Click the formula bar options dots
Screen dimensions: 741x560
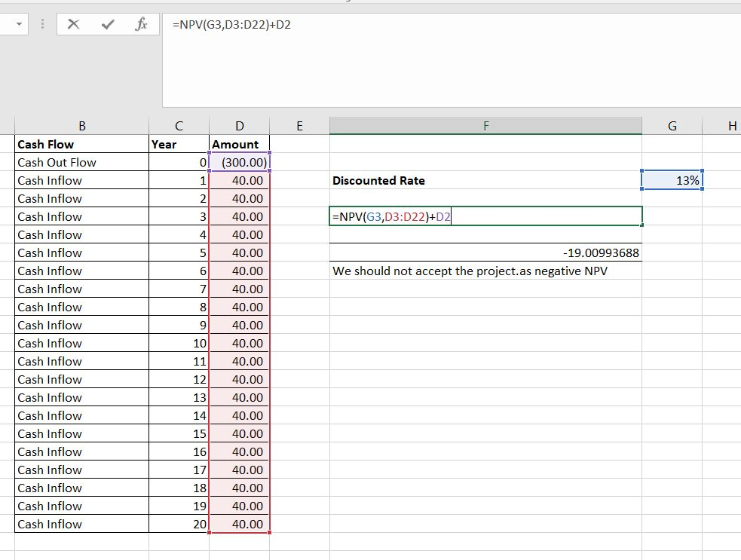42,24
